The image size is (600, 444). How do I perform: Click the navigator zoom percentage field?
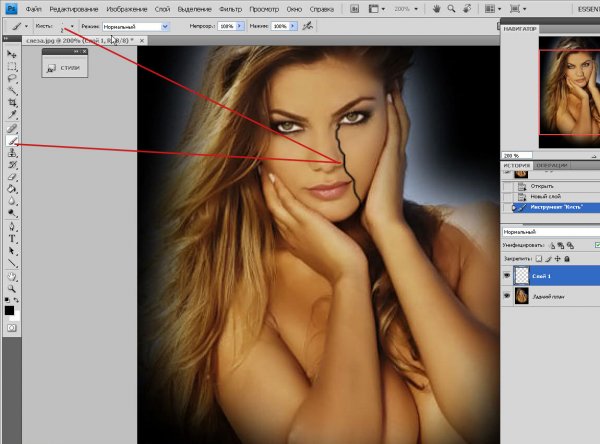(x=517, y=155)
